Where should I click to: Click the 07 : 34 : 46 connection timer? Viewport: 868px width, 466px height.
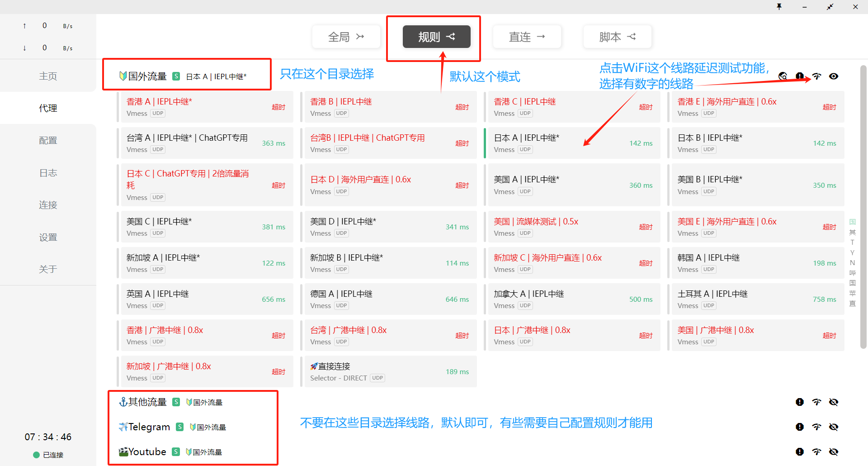tap(48, 437)
